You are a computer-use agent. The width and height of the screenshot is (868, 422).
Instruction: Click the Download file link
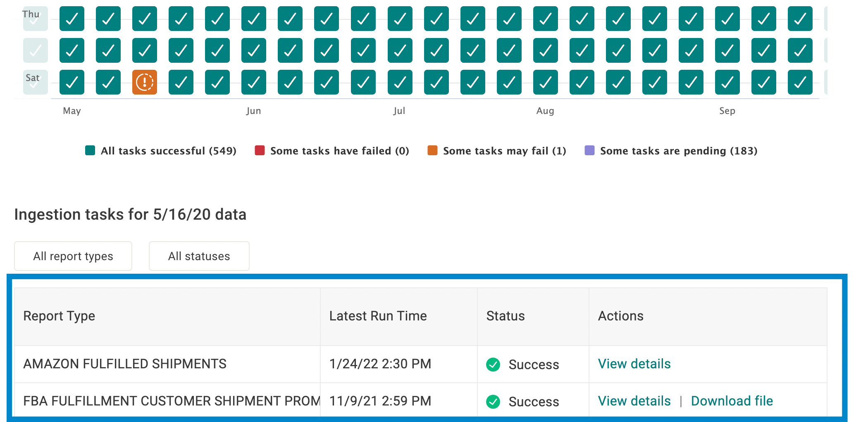[732, 401]
